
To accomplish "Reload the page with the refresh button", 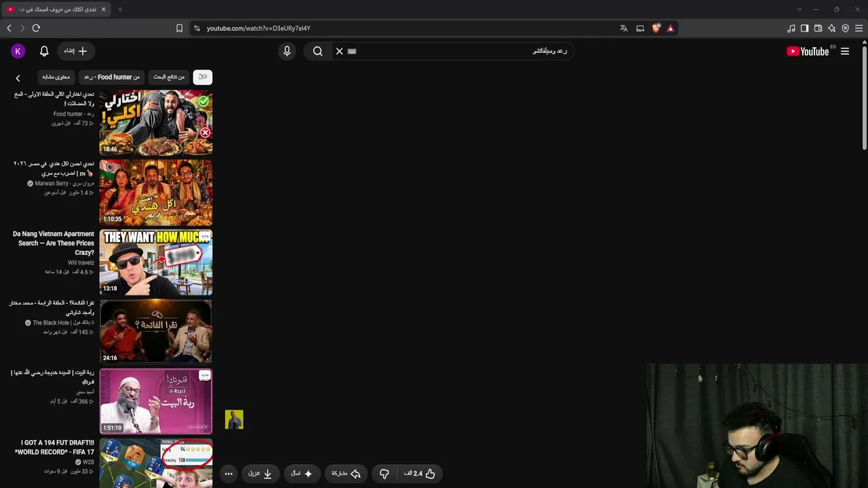I will 36,28.
